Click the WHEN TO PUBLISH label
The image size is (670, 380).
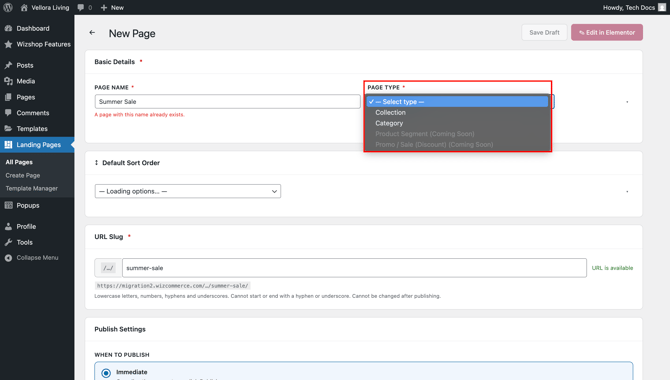(x=122, y=355)
